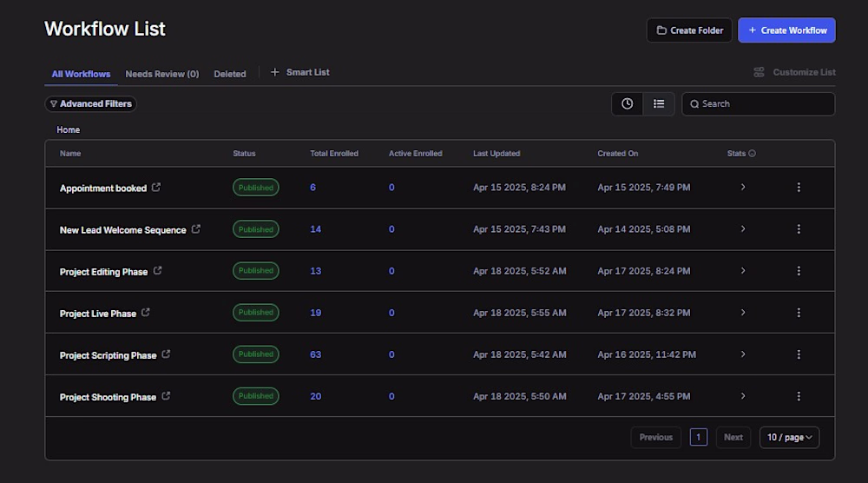Open three-dot menu for New Lead Welcome Sequence
This screenshot has width=868, height=483.
pyautogui.click(x=799, y=229)
